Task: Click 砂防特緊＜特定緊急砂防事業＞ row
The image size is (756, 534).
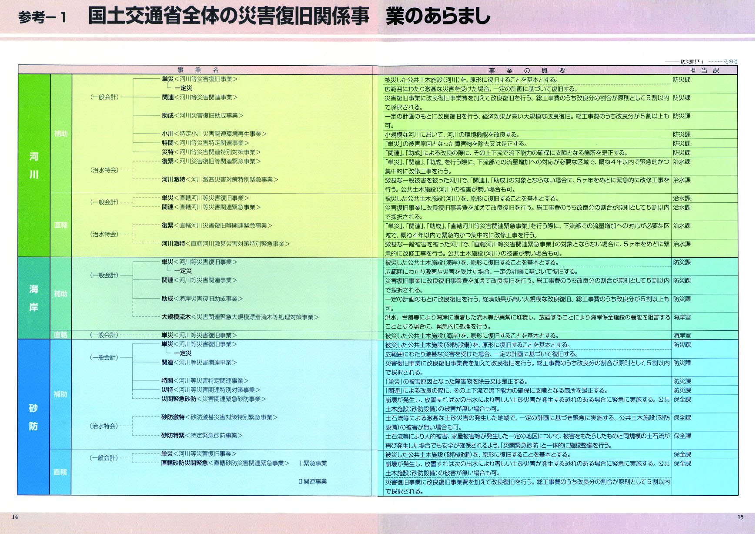Action: [x=202, y=436]
